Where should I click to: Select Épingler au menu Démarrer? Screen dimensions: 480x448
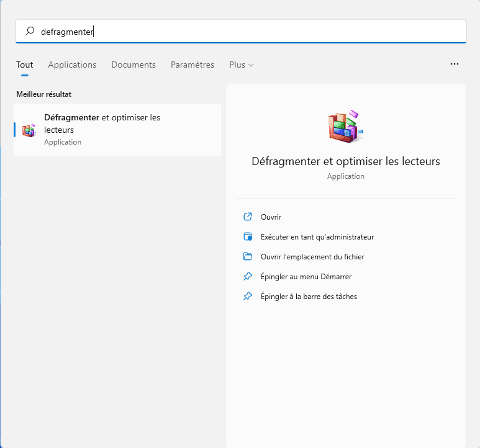306,277
